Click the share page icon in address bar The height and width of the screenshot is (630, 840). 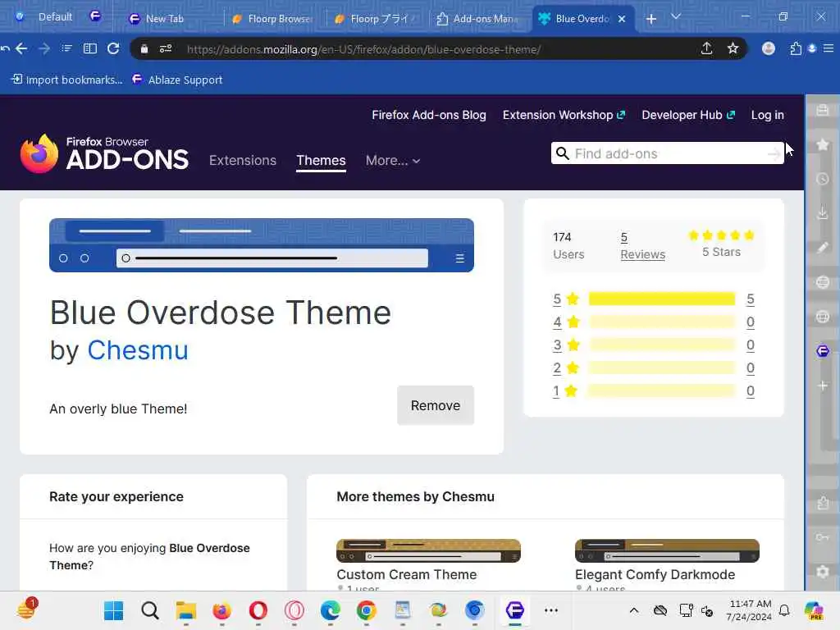pyautogui.click(x=706, y=48)
